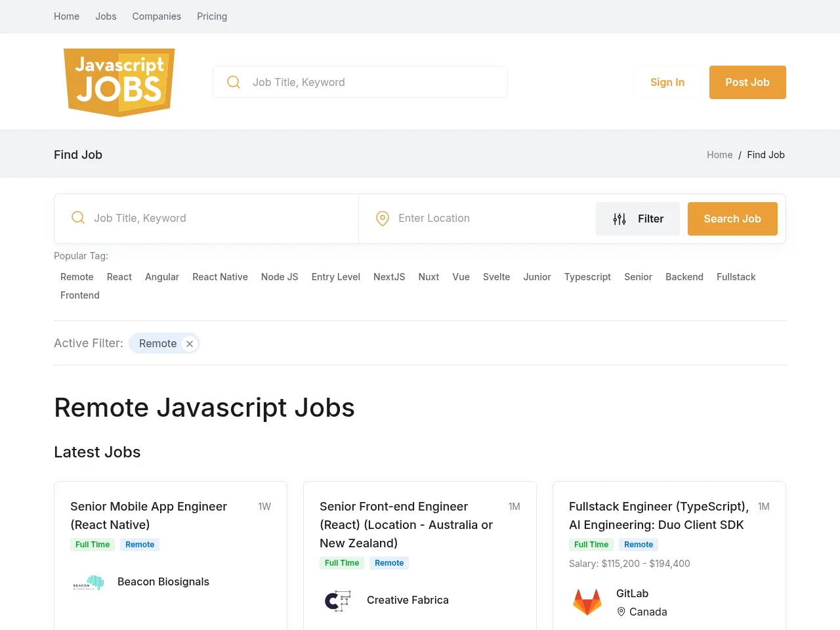The width and height of the screenshot is (840, 630).
Task: Click the filter sliders icon
Action: (x=619, y=219)
